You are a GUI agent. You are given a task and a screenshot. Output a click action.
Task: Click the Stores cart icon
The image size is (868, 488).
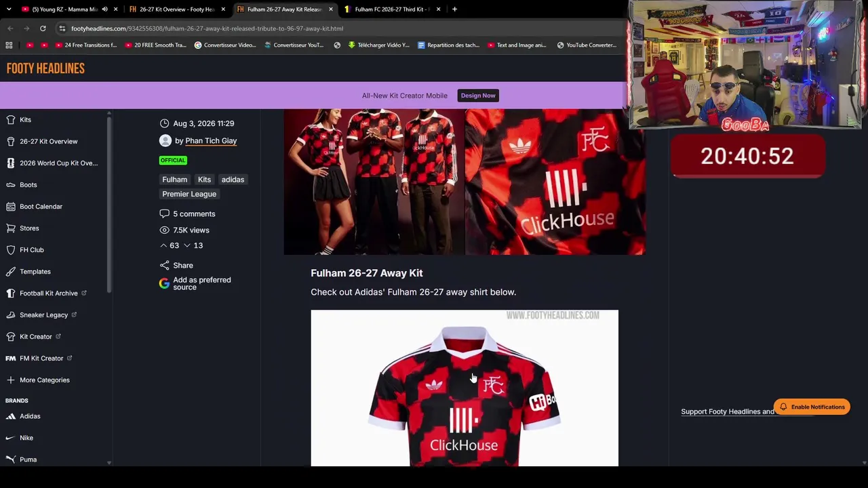point(10,228)
